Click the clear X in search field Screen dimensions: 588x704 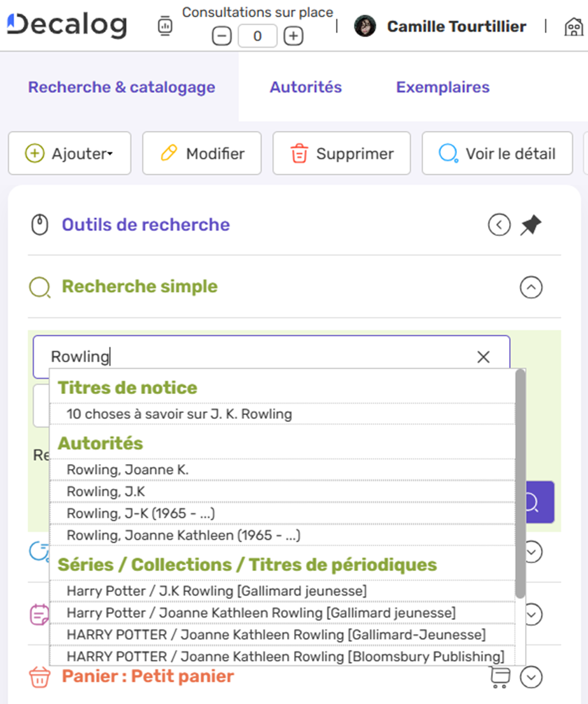[484, 357]
